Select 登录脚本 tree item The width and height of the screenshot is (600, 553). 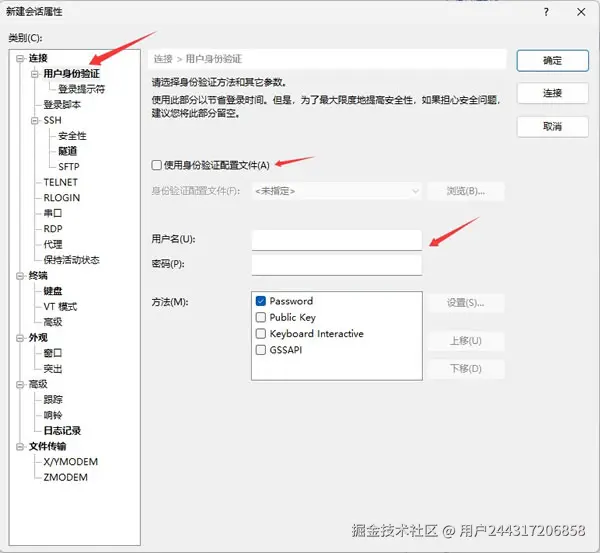click(62, 104)
